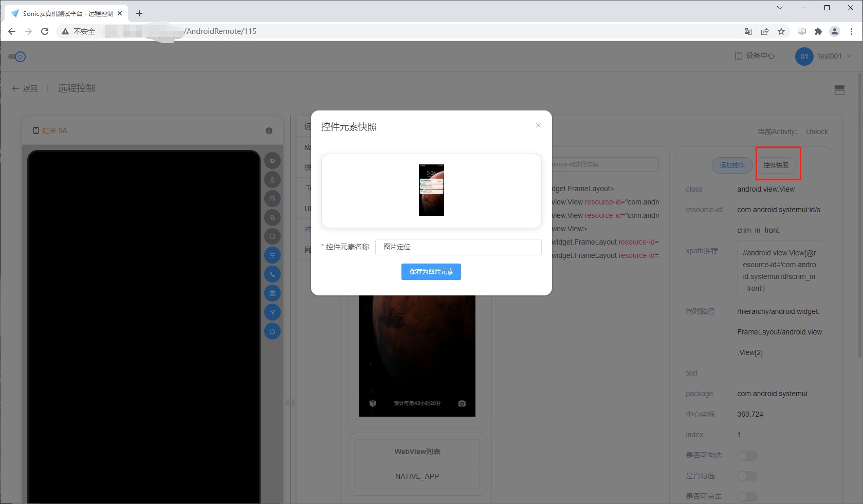Click the translate page icon in address bar
This screenshot has width=863, height=504.
(x=748, y=31)
